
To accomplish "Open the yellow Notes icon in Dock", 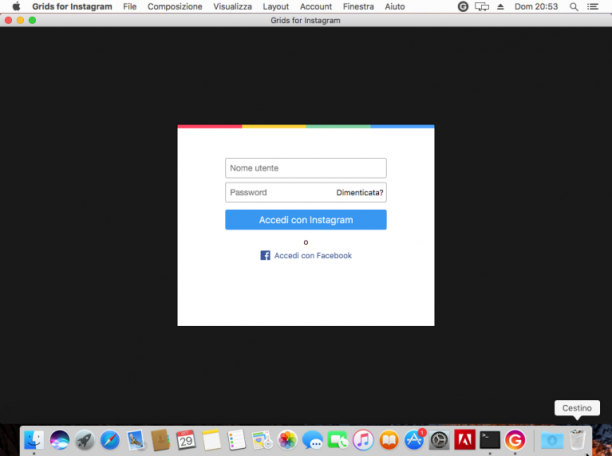I will tap(211, 440).
